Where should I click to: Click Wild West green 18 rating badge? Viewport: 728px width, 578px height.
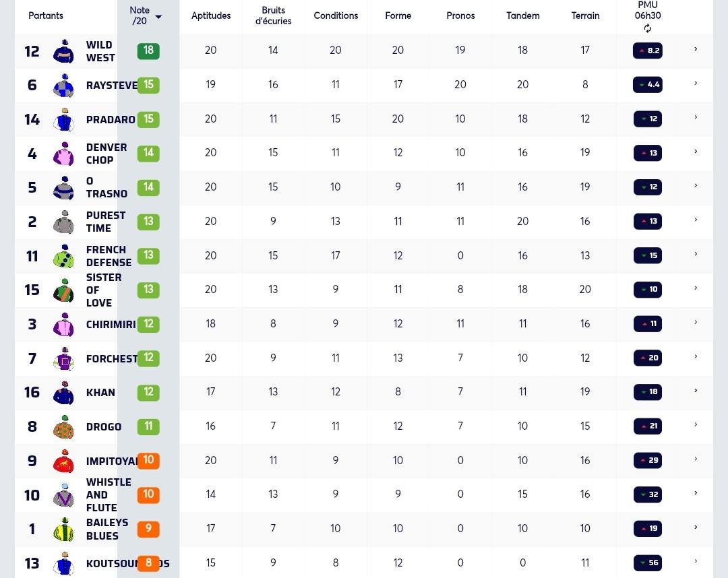(x=148, y=51)
